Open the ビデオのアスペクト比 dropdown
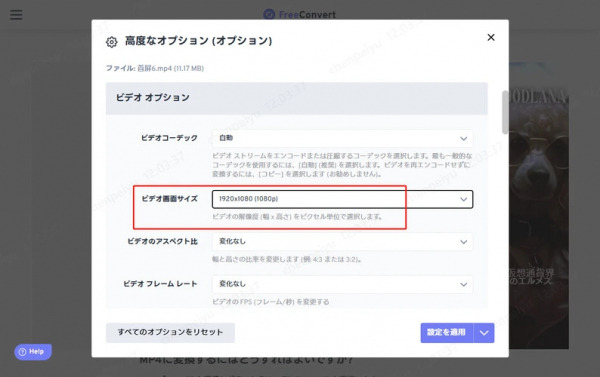Image resolution: width=600 pixels, height=377 pixels. click(342, 242)
